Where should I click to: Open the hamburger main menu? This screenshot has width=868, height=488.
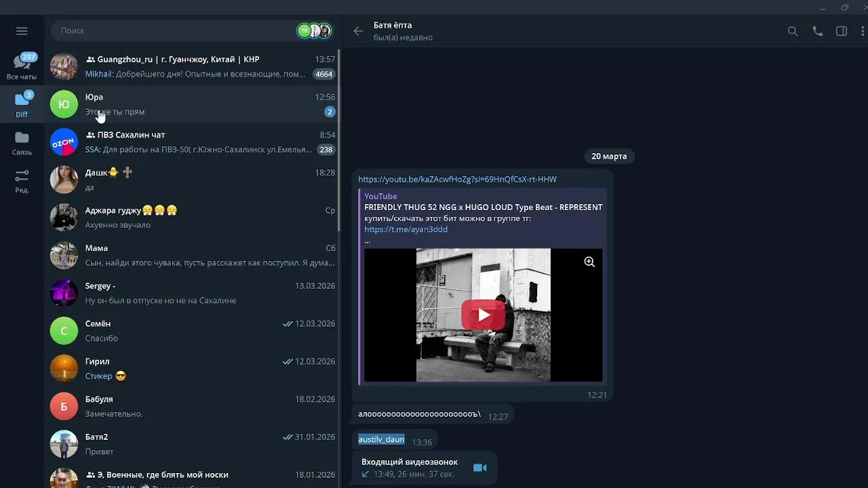pos(22,30)
